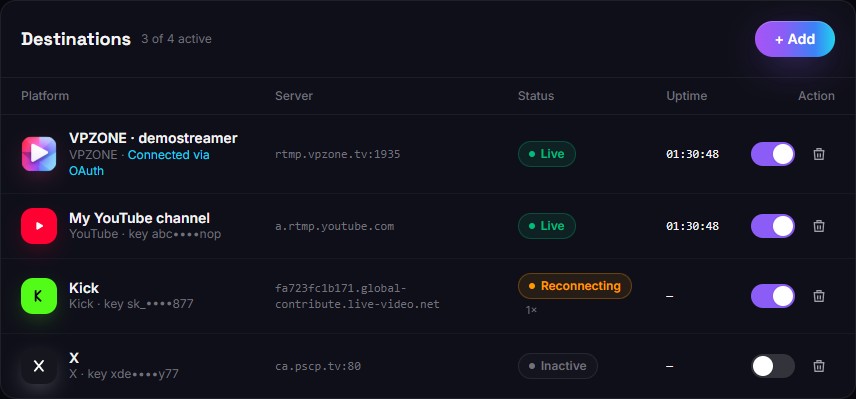This screenshot has width=856, height=399.
Task: Click the YouTube key abc••••nop text
Action: point(145,234)
